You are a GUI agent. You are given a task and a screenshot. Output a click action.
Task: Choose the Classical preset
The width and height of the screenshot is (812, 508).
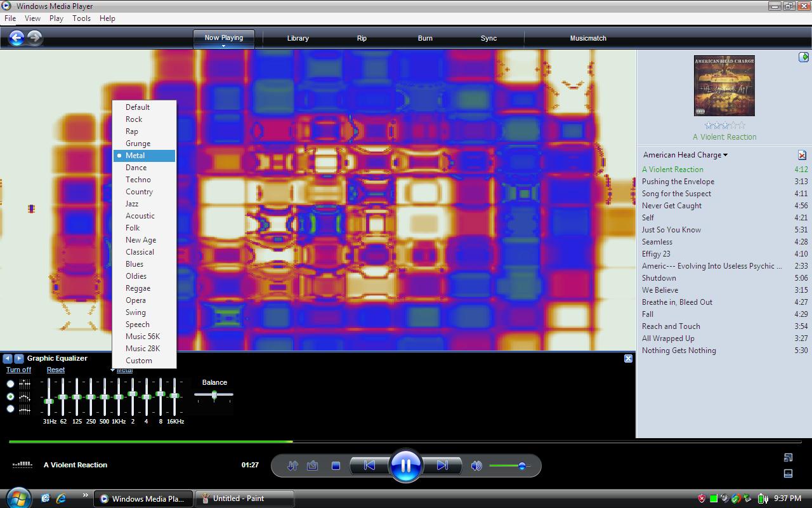tap(144, 252)
